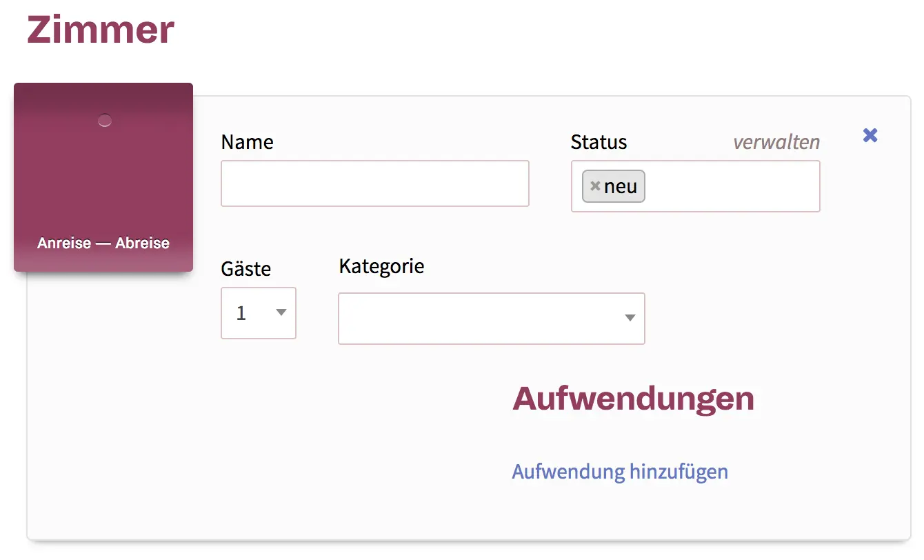
Task: Remove the room with the blue X icon
Action: coord(870,135)
